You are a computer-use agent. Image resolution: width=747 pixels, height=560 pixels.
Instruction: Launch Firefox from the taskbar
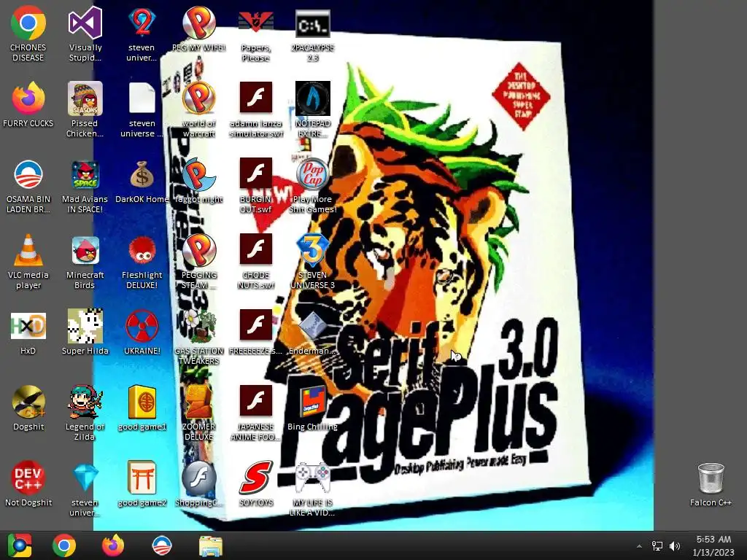pos(113,545)
